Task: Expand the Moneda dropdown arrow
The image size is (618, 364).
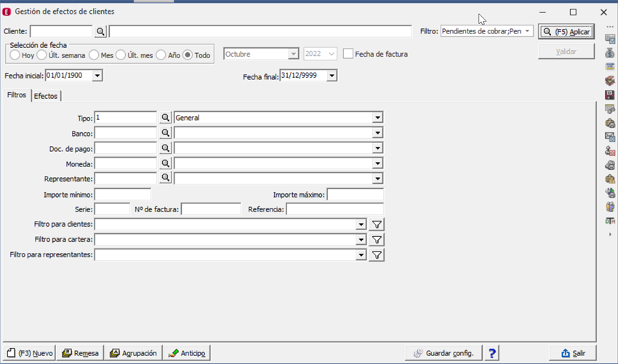Action: pos(377,163)
